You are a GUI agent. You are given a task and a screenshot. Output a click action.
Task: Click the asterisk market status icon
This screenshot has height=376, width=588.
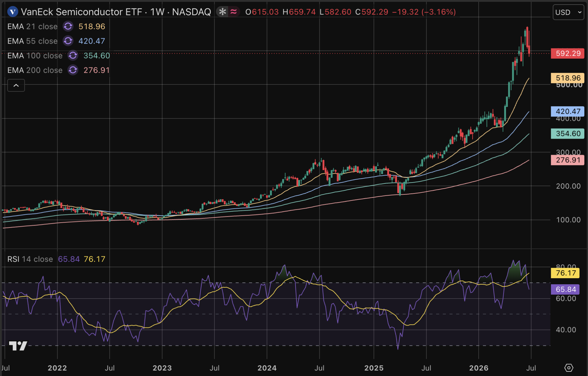click(223, 12)
